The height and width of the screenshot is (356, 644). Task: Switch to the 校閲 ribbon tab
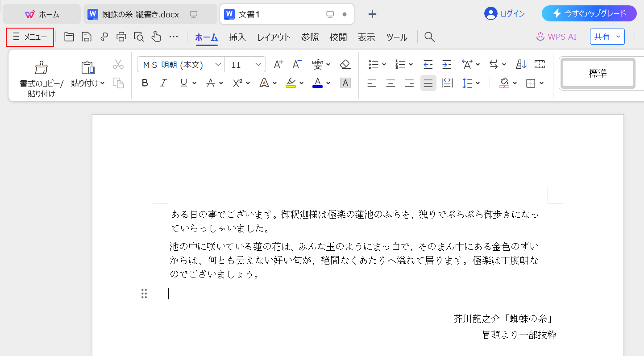click(x=338, y=37)
